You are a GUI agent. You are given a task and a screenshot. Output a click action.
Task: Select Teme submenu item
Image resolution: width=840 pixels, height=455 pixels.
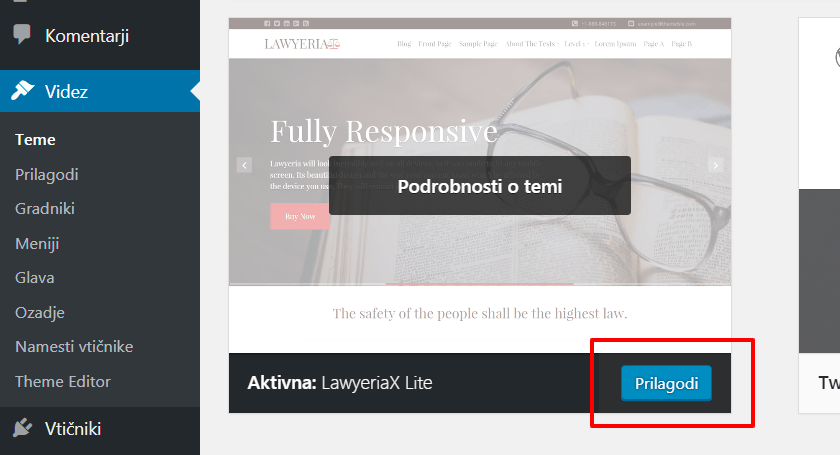pos(35,140)
